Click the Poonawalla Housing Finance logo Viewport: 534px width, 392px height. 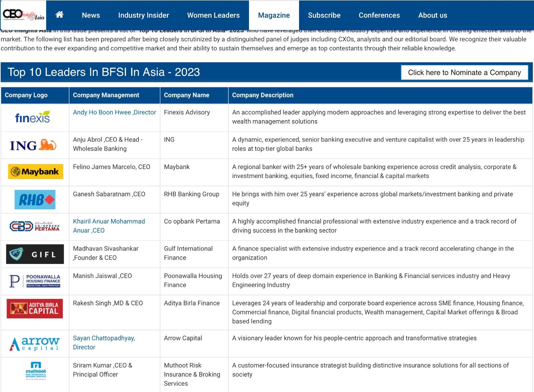point(35,281)
